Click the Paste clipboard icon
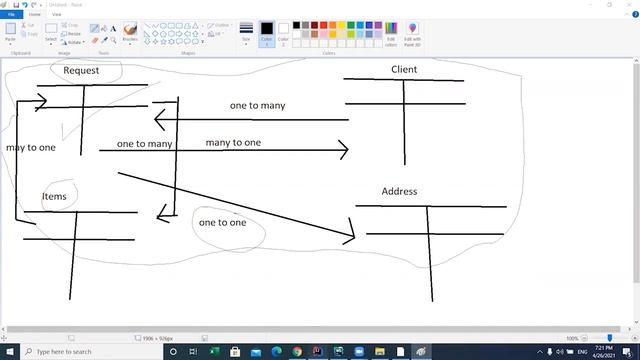The image size is (640, 360). point(10,29)
